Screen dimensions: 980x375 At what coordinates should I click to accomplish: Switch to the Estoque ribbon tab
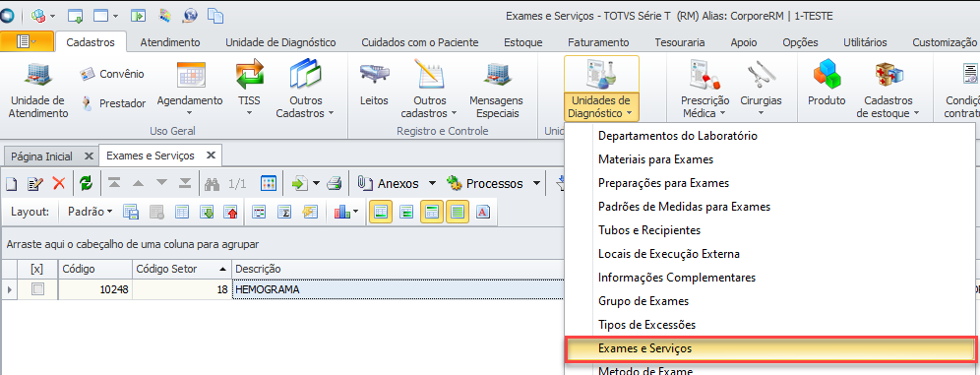click(523, 42)
